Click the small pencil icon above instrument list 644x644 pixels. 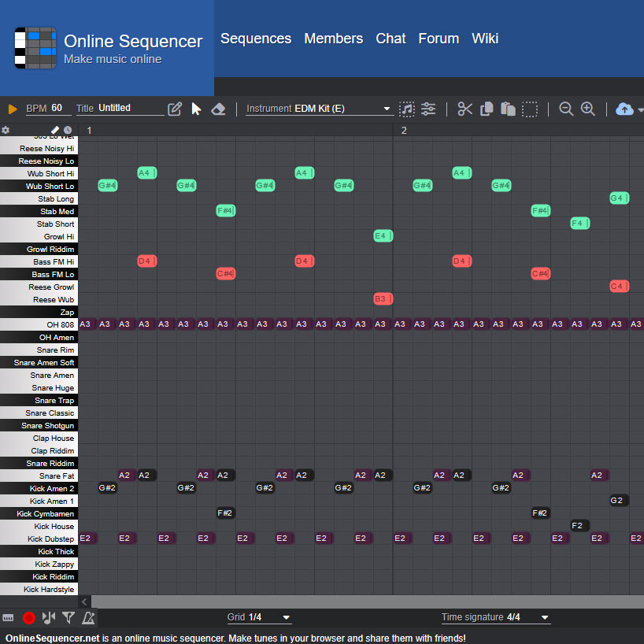pos(54,130)
